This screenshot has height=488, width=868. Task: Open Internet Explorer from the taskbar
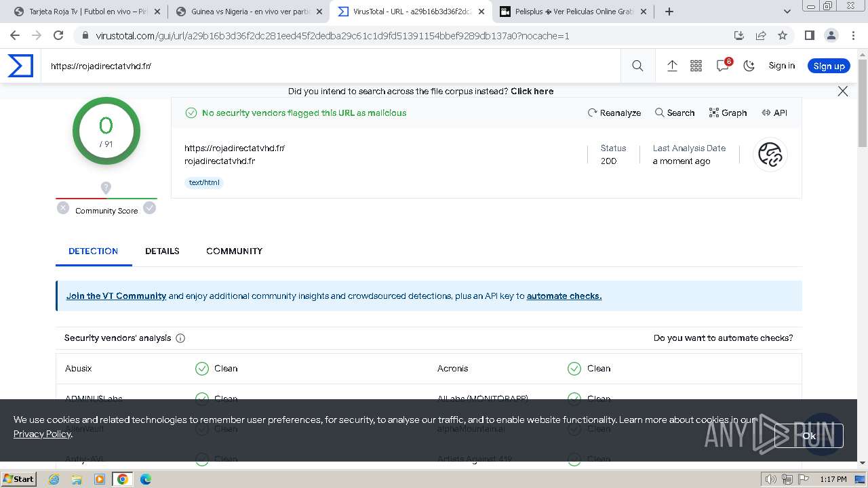point(54,479)
